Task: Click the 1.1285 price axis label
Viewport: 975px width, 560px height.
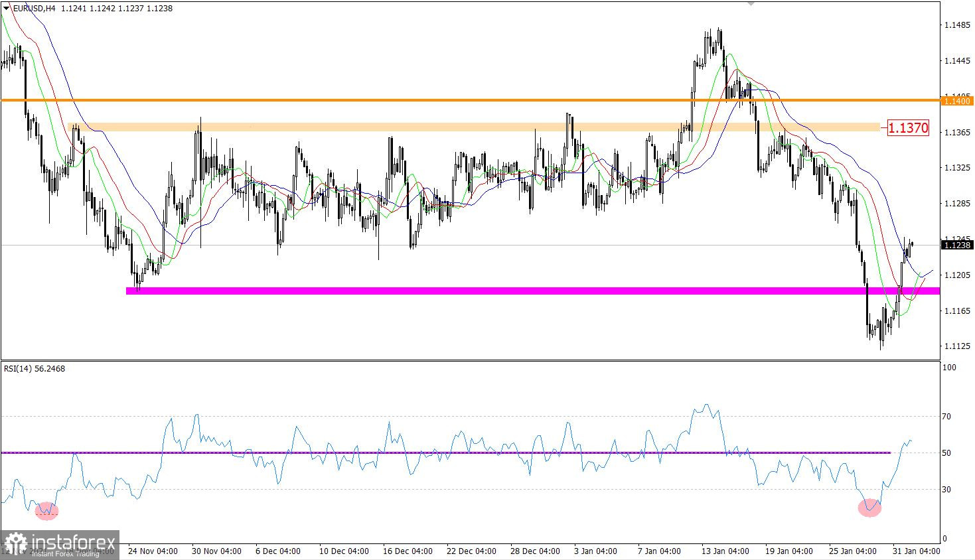Action: [956, 203]
